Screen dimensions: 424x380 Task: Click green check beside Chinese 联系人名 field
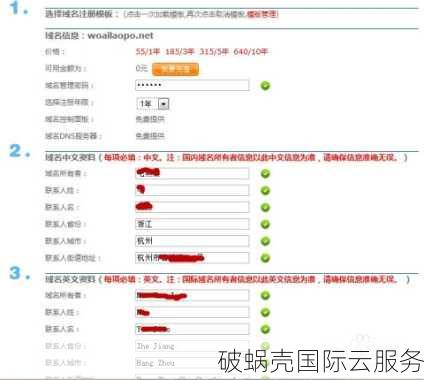point(265,207)
